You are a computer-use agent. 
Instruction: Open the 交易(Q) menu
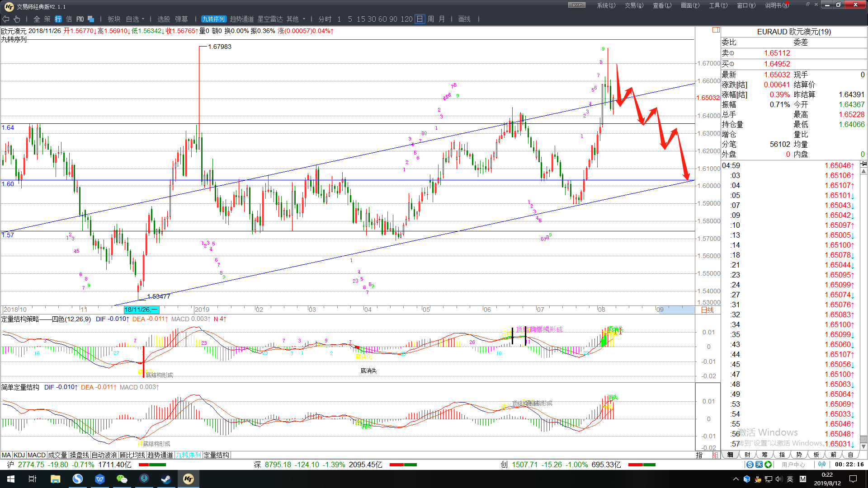634,5
